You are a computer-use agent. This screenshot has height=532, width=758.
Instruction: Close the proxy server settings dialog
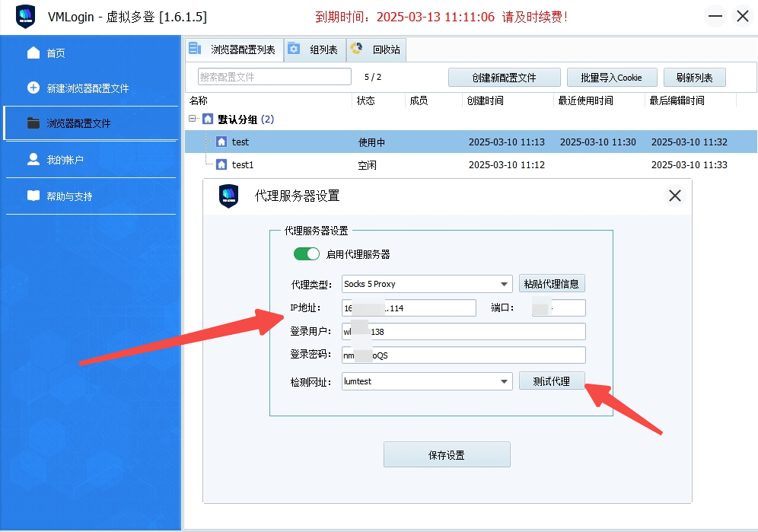coord(674,196)
